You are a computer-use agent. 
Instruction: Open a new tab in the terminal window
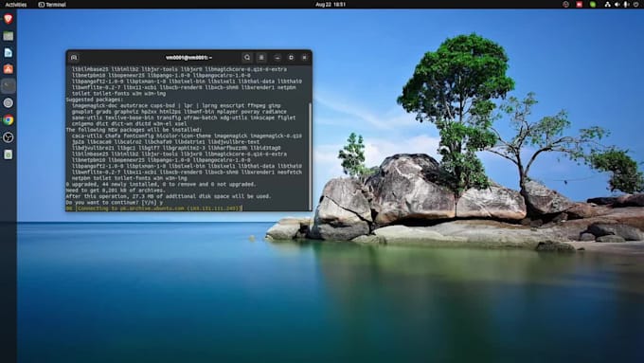(74, 58)
